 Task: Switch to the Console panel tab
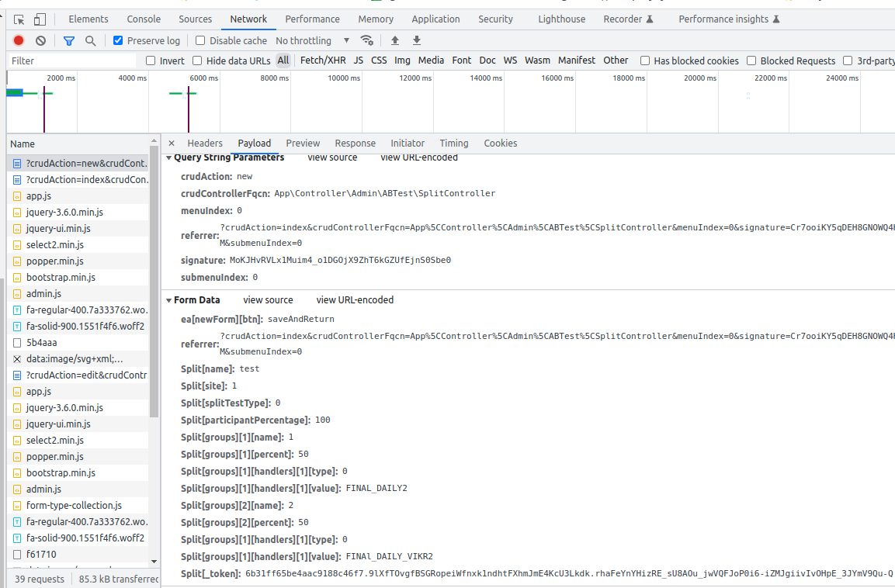pos(143,19)
